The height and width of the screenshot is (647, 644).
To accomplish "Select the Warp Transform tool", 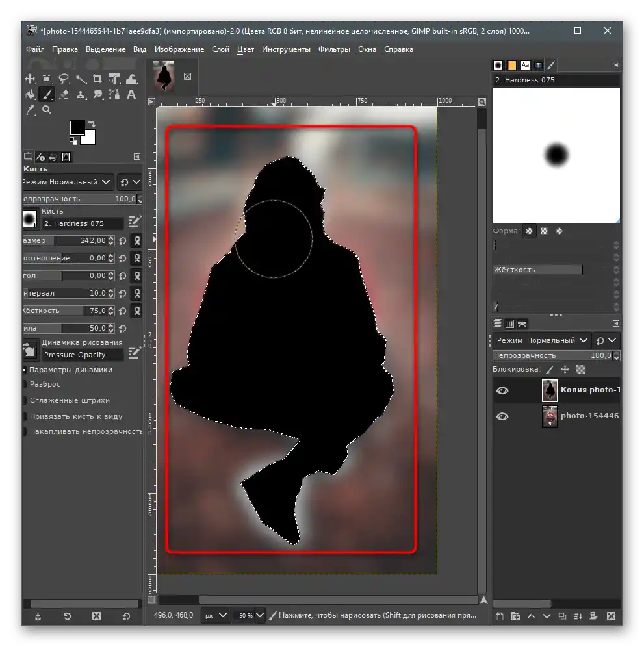I will coord(131,79).
